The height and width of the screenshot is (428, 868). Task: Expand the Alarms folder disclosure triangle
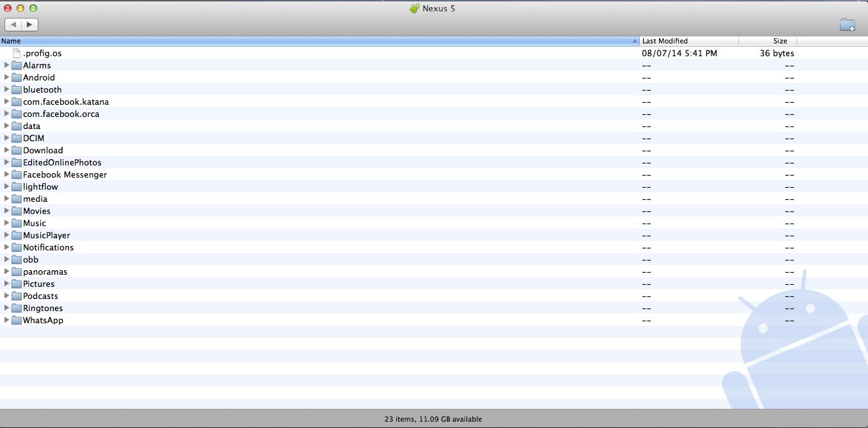6,65
